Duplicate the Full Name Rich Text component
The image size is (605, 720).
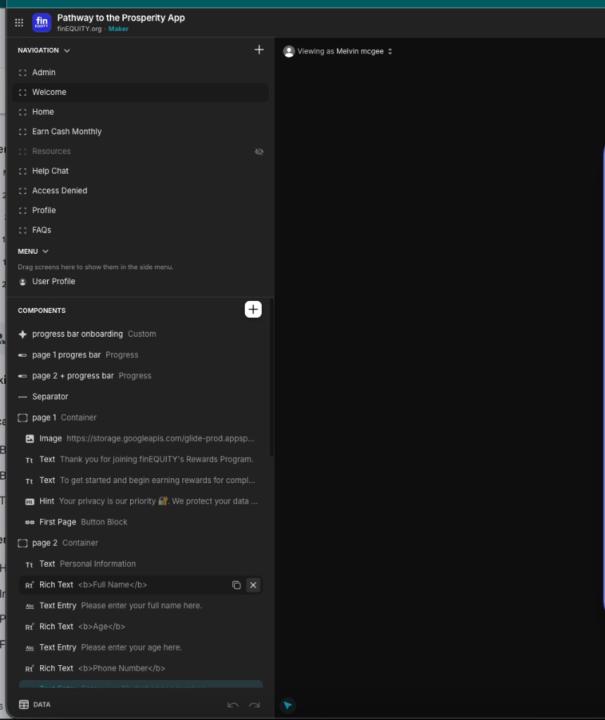coord(236,585)
